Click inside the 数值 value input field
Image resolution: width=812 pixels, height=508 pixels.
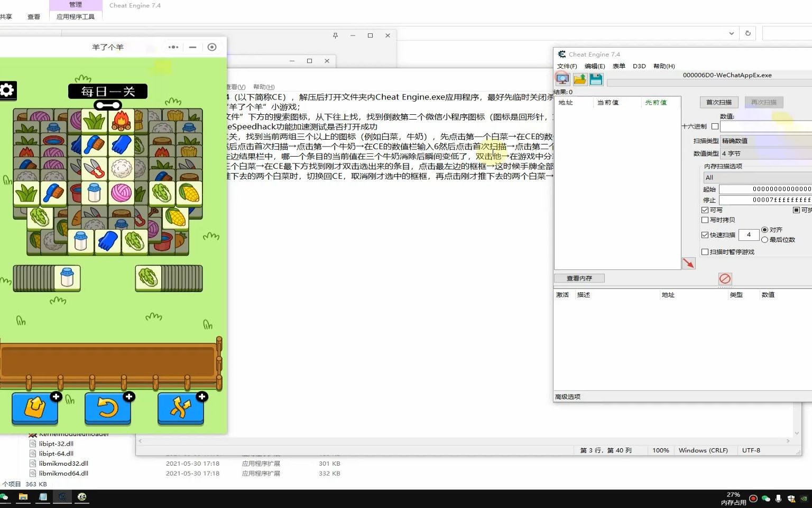765,126
